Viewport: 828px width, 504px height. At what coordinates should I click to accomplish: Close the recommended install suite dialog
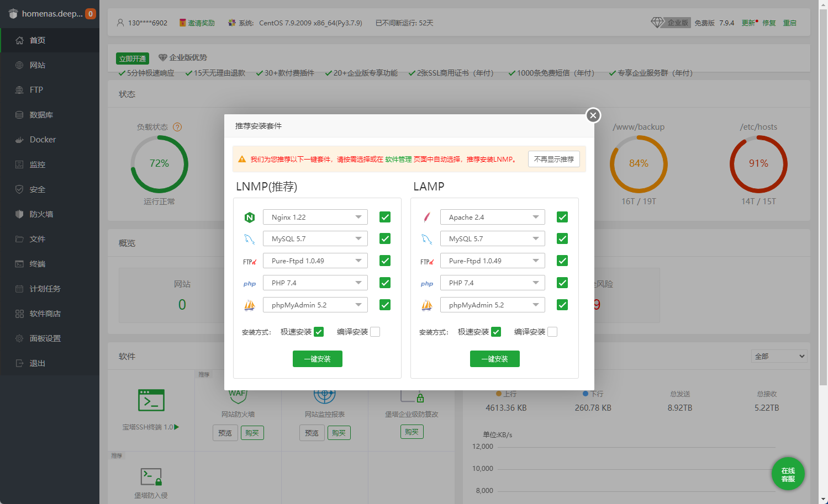pos(593,115)
